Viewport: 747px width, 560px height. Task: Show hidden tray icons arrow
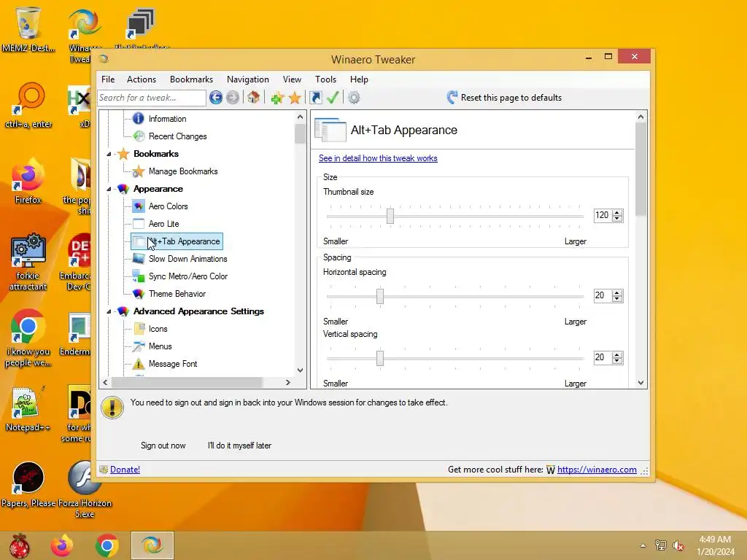[643, 545]
